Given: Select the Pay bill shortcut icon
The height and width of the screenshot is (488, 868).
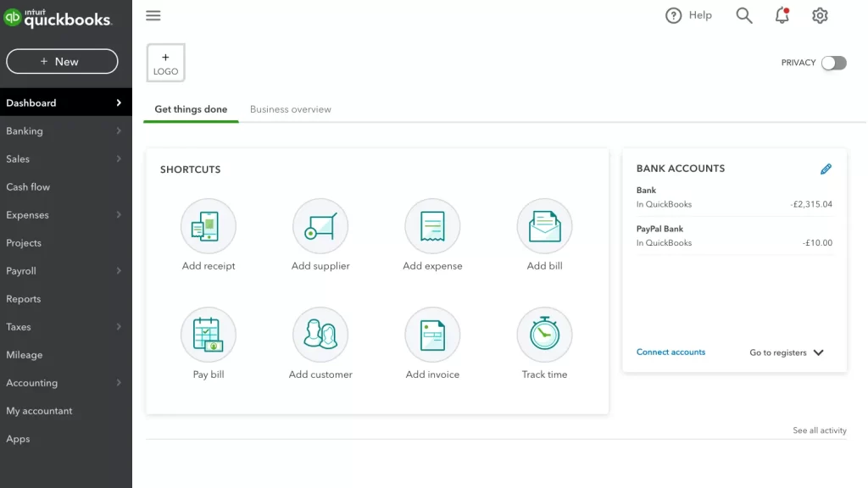Looking at the screenshot, I should click(x=209, y=333).
